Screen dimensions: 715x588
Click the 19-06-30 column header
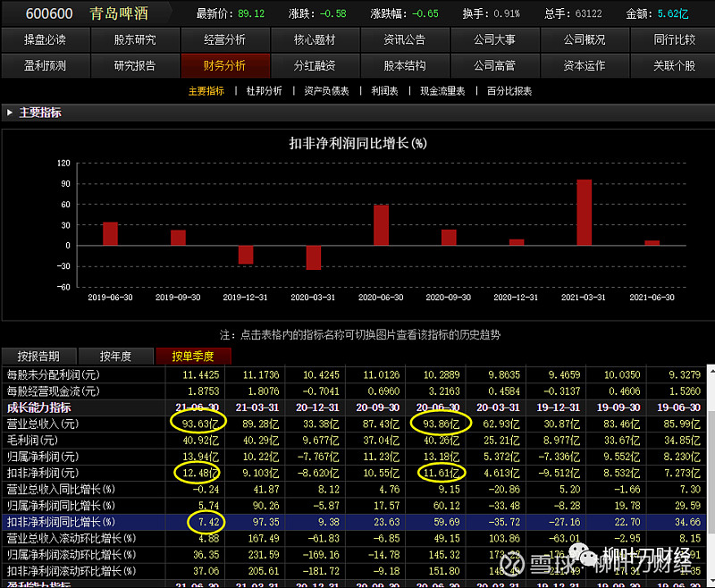click(678, 407)
